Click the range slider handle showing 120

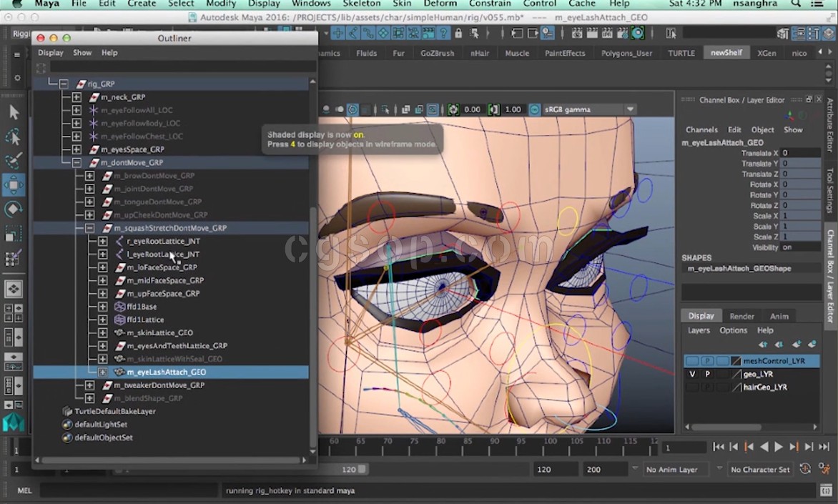[x=363, y=470]
